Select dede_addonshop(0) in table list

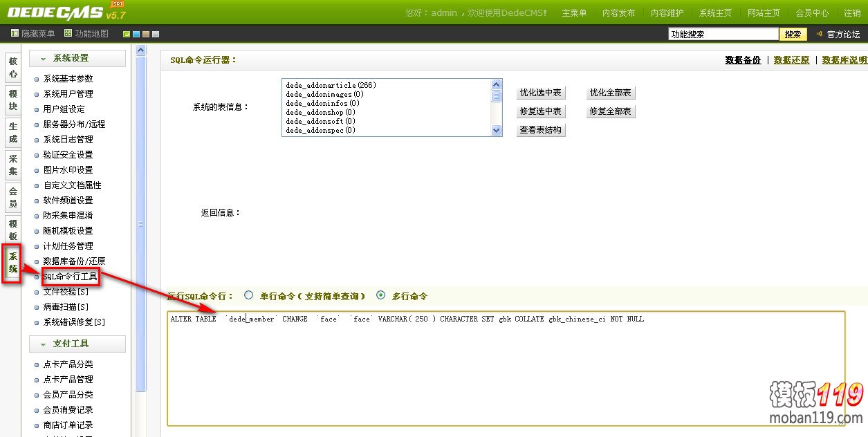coord(321,112)
